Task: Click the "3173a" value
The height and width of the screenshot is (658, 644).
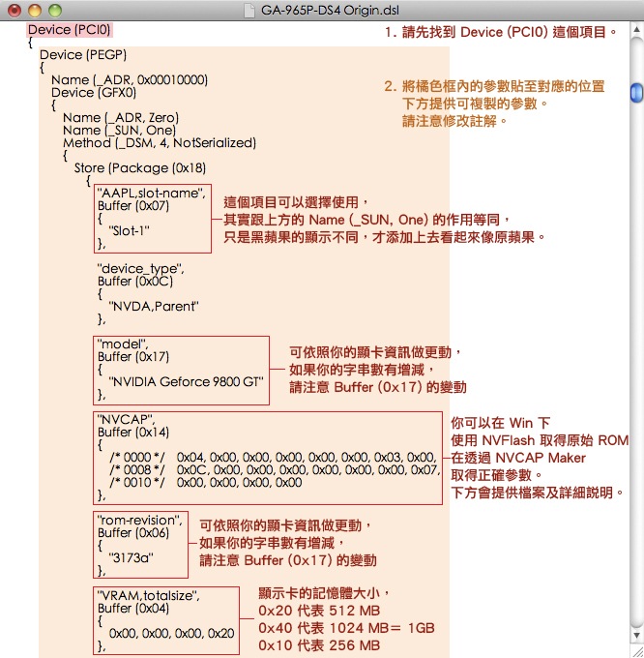Action: pos(131,558)
